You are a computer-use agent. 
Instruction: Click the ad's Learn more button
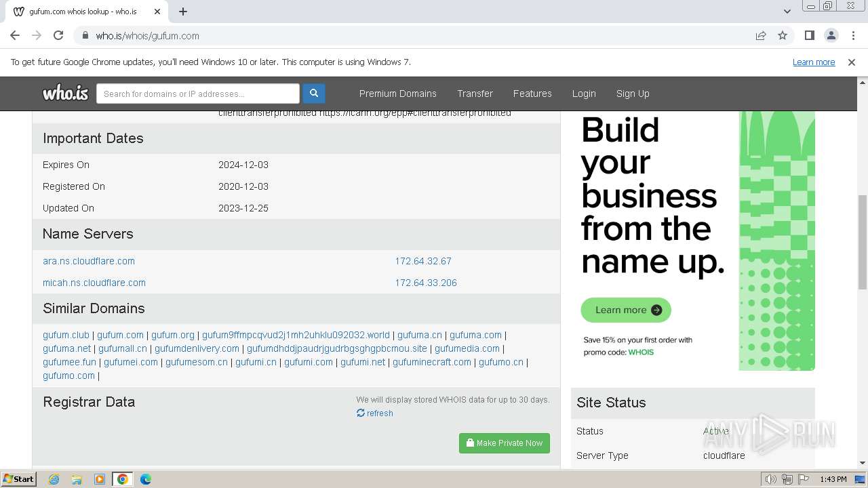[x=626, y=310]
